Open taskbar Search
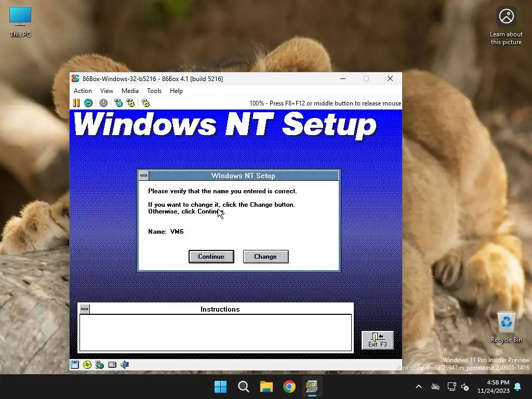 pos(243,387)
